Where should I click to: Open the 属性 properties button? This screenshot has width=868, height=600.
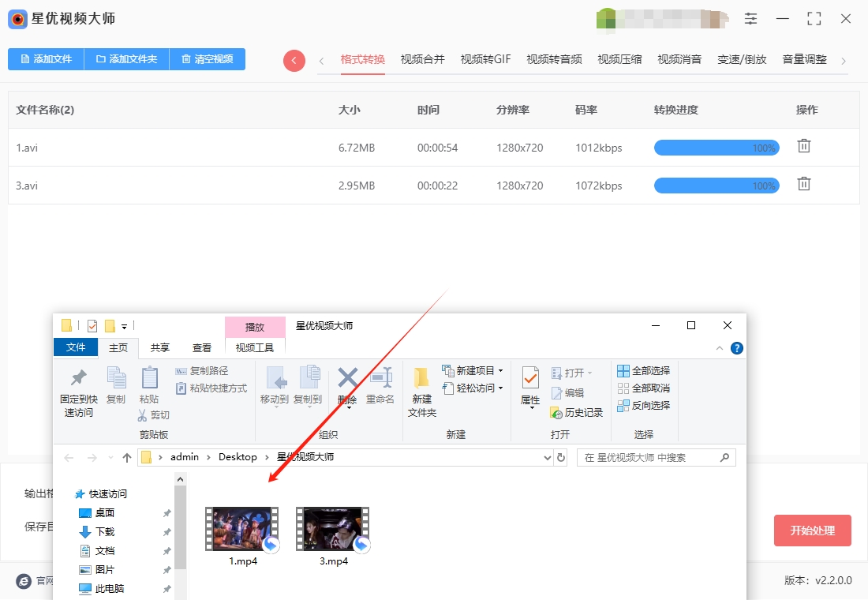tap(530, 387)
